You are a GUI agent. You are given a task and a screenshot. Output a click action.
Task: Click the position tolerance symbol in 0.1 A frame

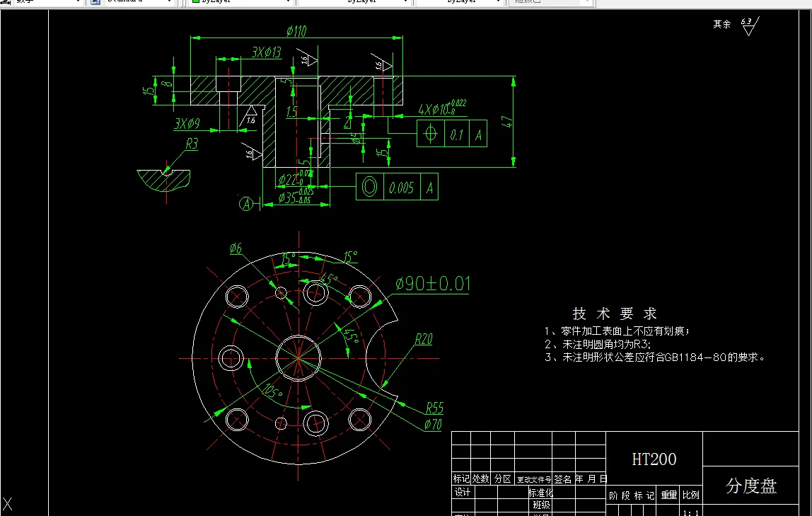point(430,134)
